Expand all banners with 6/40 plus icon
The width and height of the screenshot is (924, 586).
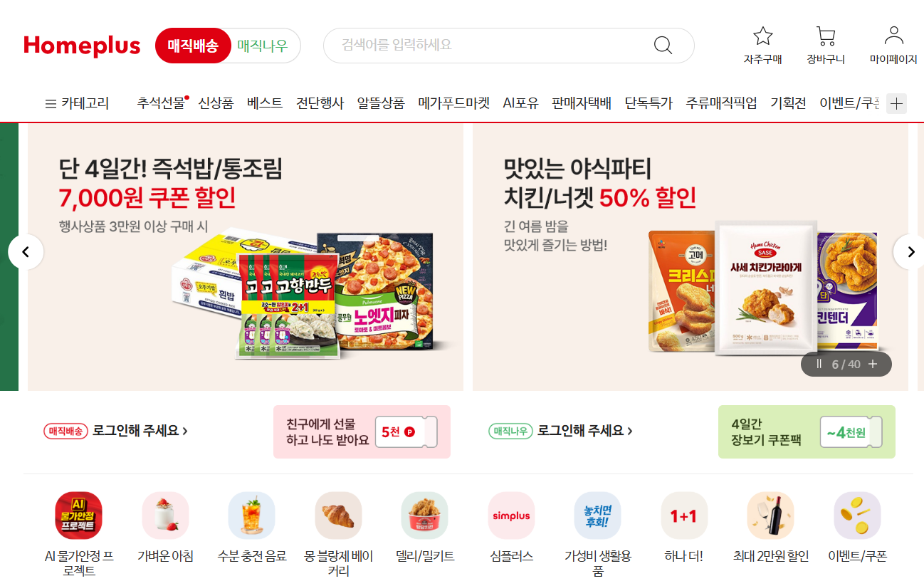point(873,364)
